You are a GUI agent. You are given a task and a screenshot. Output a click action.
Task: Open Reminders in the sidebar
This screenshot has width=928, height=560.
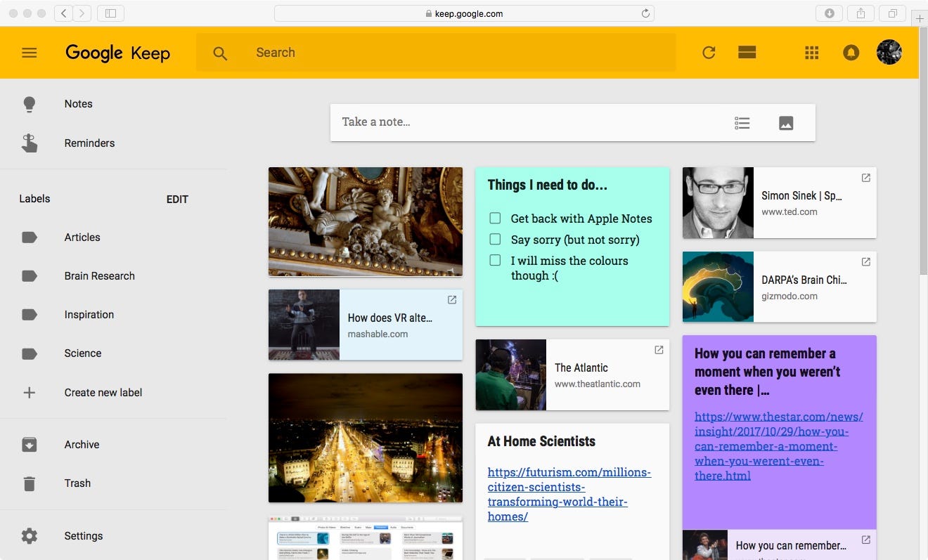tap(89, 143)
